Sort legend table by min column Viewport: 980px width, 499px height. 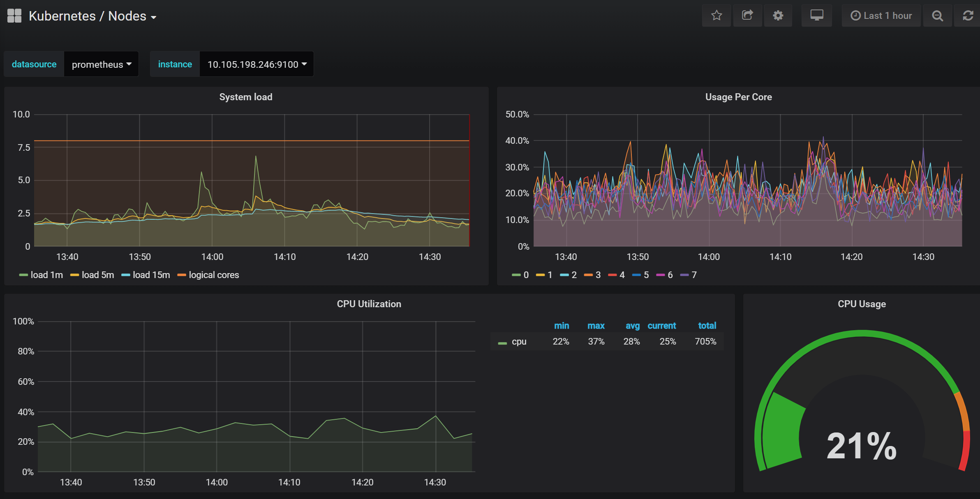click(x=562, y=326)
